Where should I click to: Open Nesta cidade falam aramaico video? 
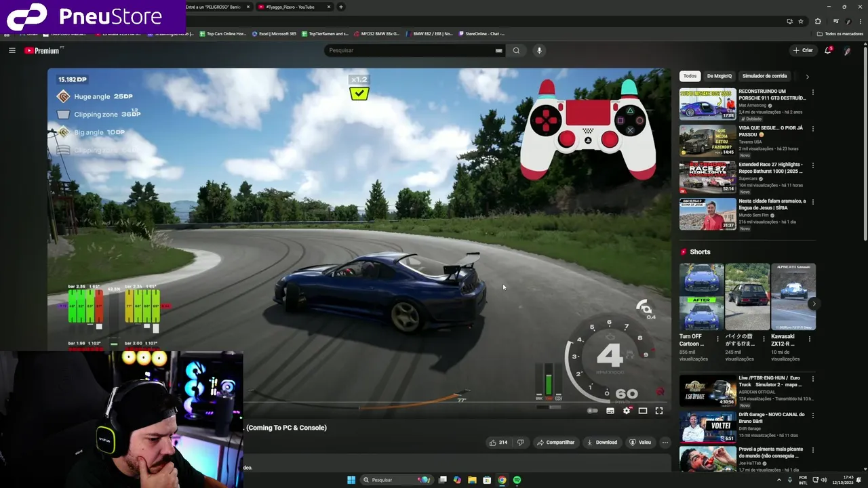(x=707, y=213)
